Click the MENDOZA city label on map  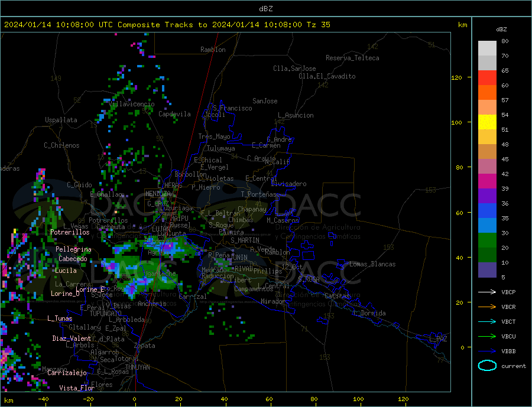tap(158, 194)
